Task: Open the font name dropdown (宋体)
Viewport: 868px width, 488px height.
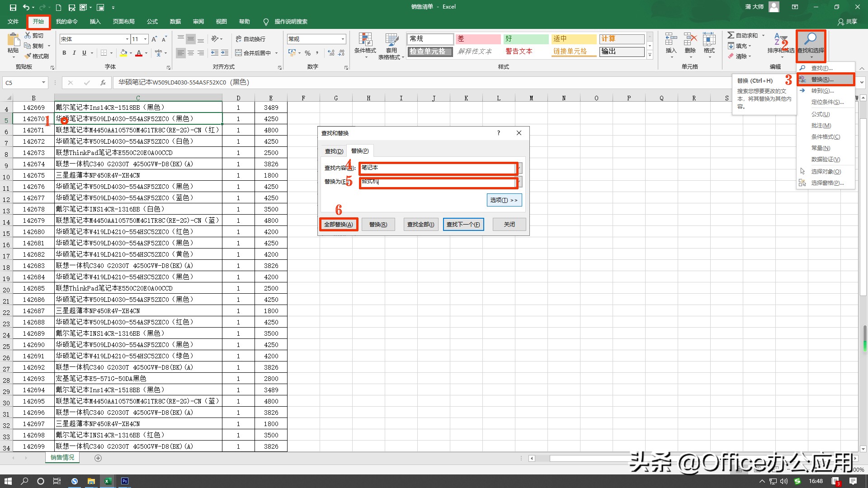Action: pos(127,39)
